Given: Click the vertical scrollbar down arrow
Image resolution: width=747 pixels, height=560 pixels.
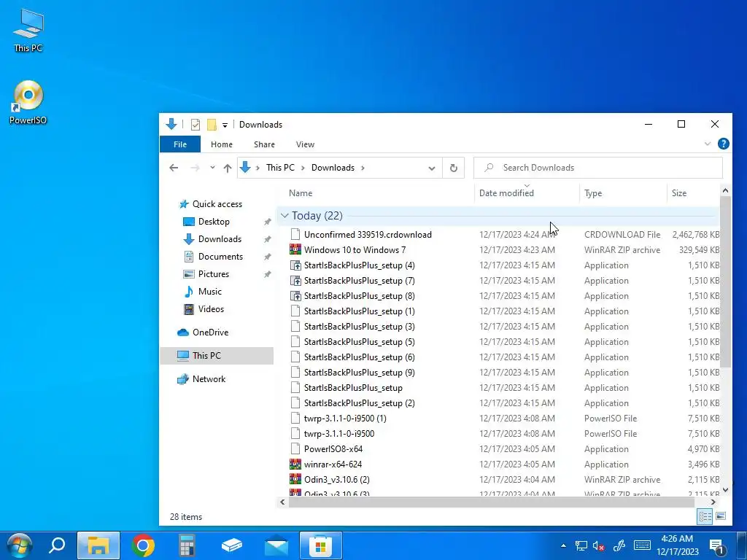Looking at the screenshot, I should (725, 489).
